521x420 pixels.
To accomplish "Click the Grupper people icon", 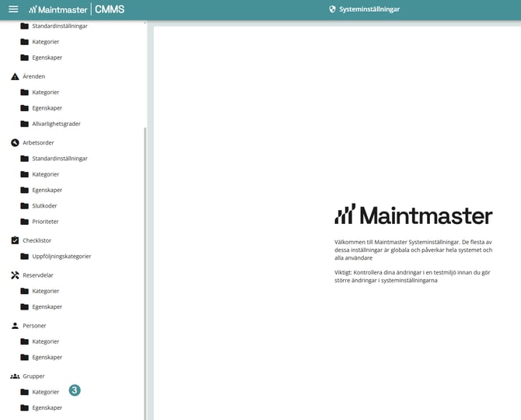I will tap(15, 376).
